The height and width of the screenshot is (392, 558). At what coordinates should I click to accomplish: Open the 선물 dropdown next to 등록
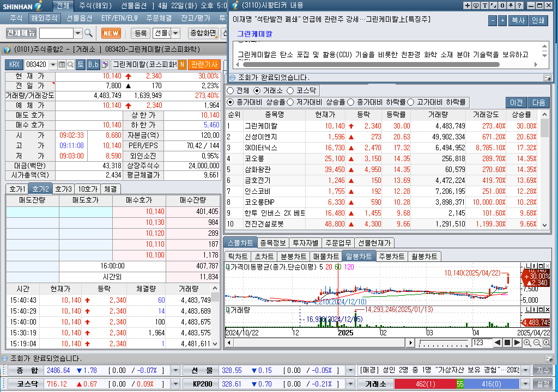point(175,33)
